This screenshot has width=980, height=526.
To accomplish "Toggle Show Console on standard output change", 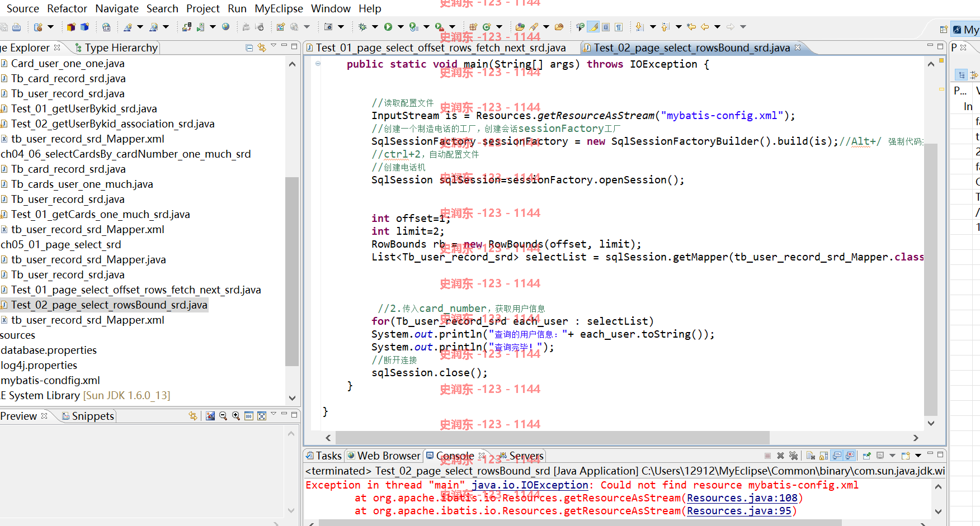I will [x=837, y=456].
